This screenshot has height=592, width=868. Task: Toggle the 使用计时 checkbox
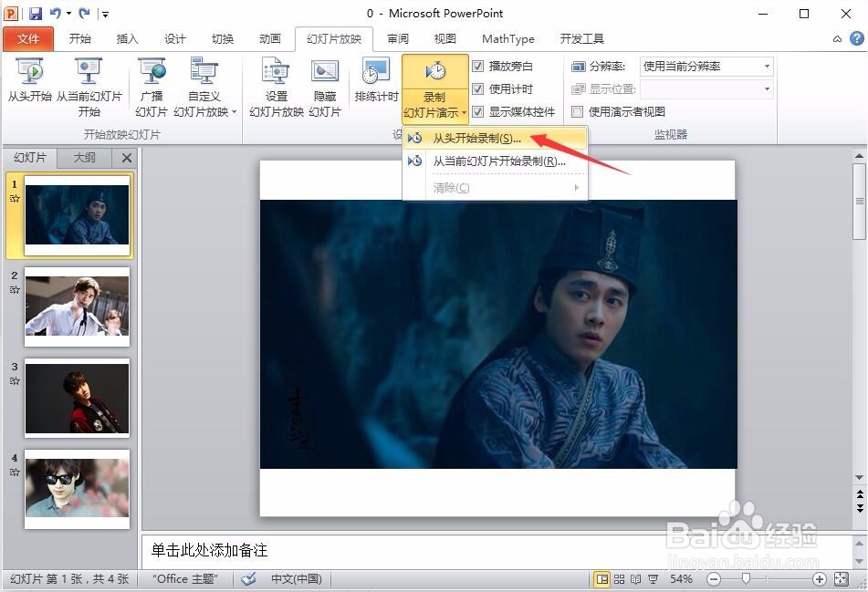[x=477, y=88]
